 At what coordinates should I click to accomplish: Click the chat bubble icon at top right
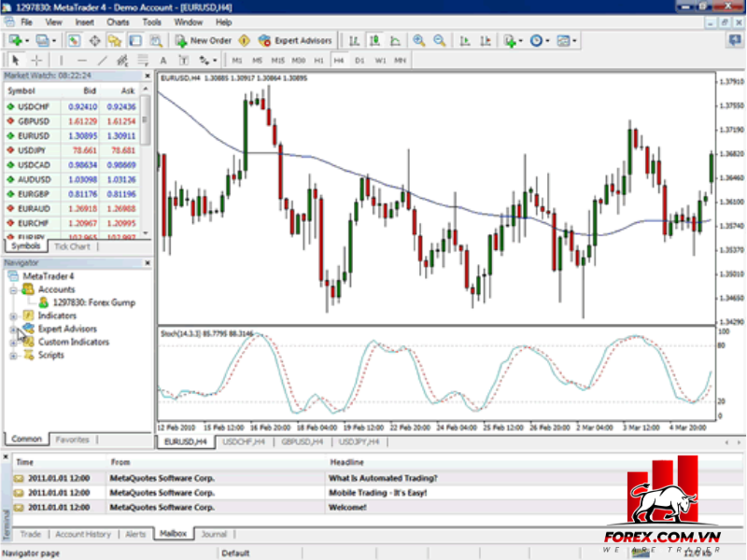(x=735, y=40)
